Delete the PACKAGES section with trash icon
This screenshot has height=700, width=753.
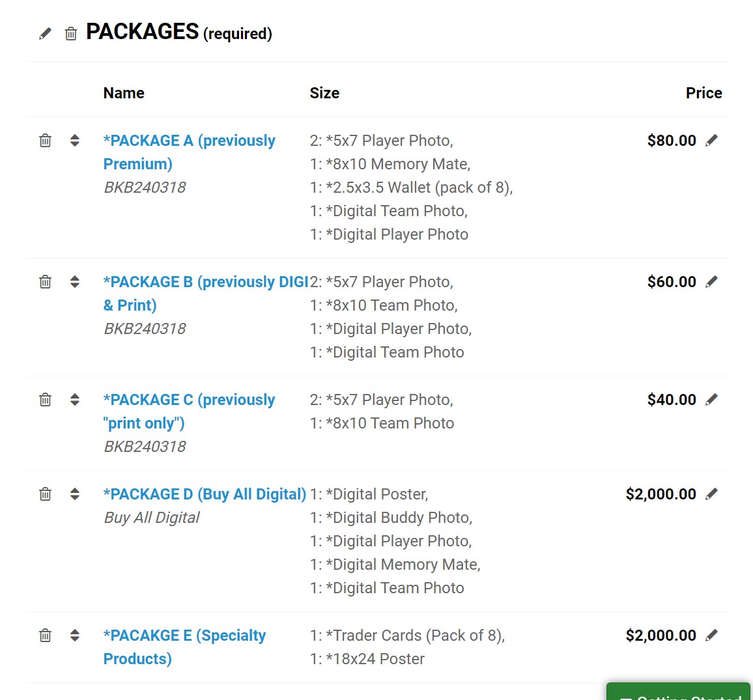point(71,34)
